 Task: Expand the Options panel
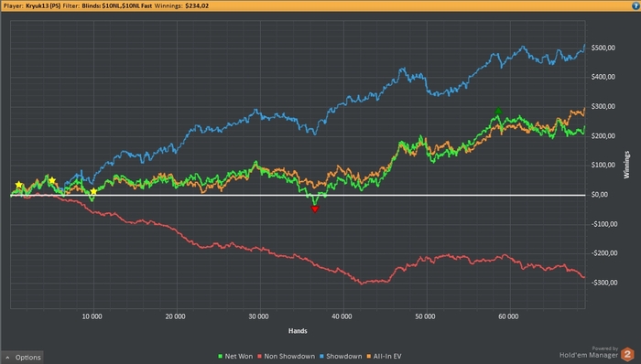pyautogui.click(x=23, y=358)
